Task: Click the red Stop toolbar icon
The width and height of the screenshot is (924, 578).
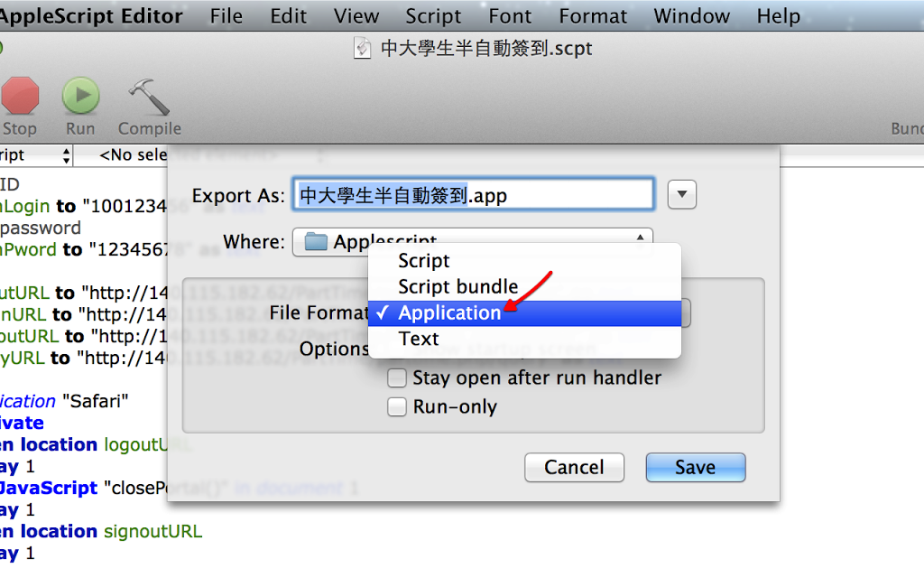Action: [20, 96]
